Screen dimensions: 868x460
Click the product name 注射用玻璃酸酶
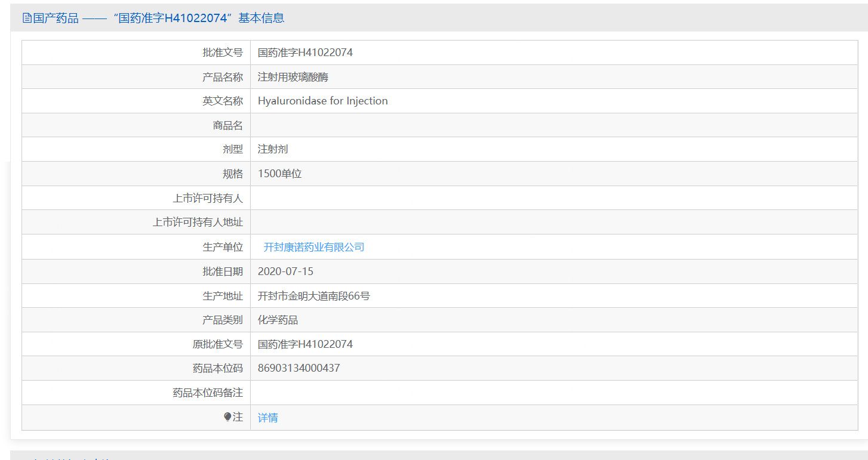(x=293, y=77)
